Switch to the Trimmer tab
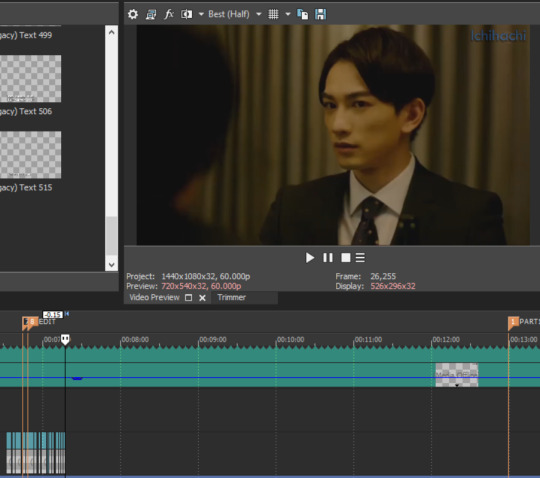This screenshot has height=478, width=540. point(231,298)
